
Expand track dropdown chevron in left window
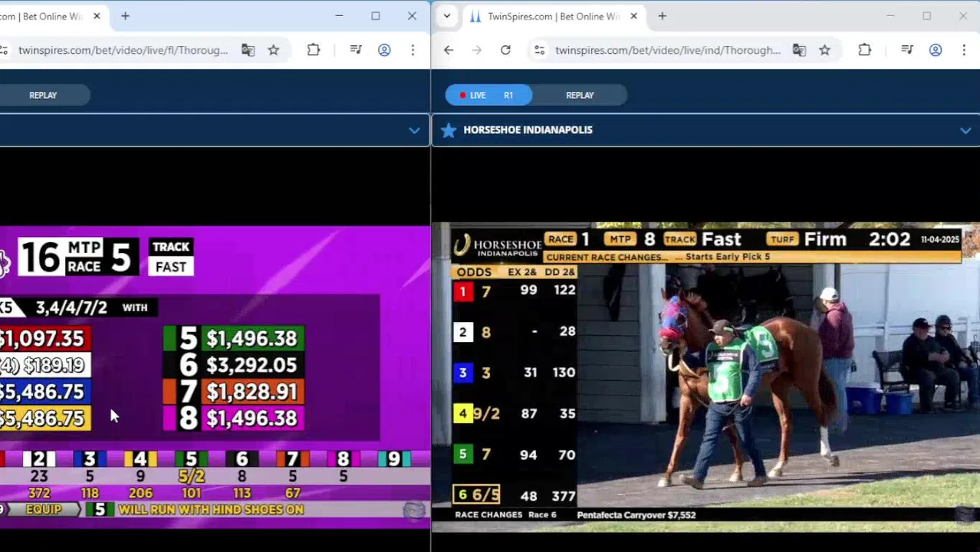pos(414,130)
